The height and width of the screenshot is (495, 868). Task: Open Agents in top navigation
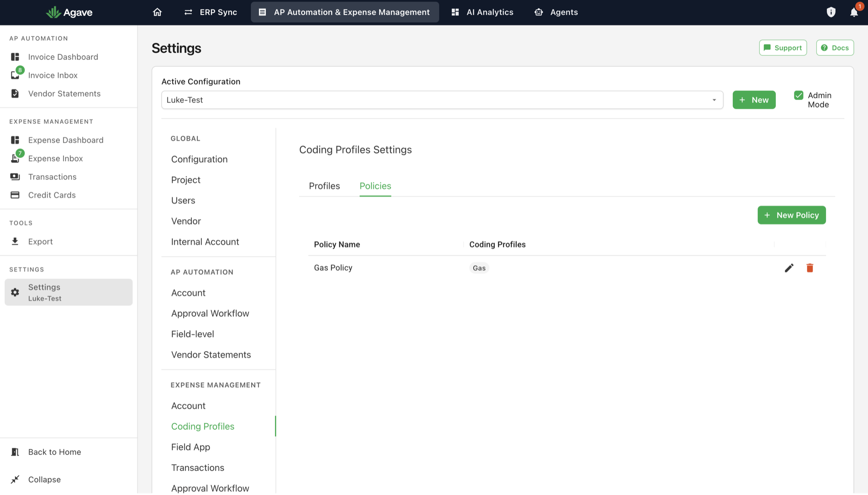click(x=556, y=12)
